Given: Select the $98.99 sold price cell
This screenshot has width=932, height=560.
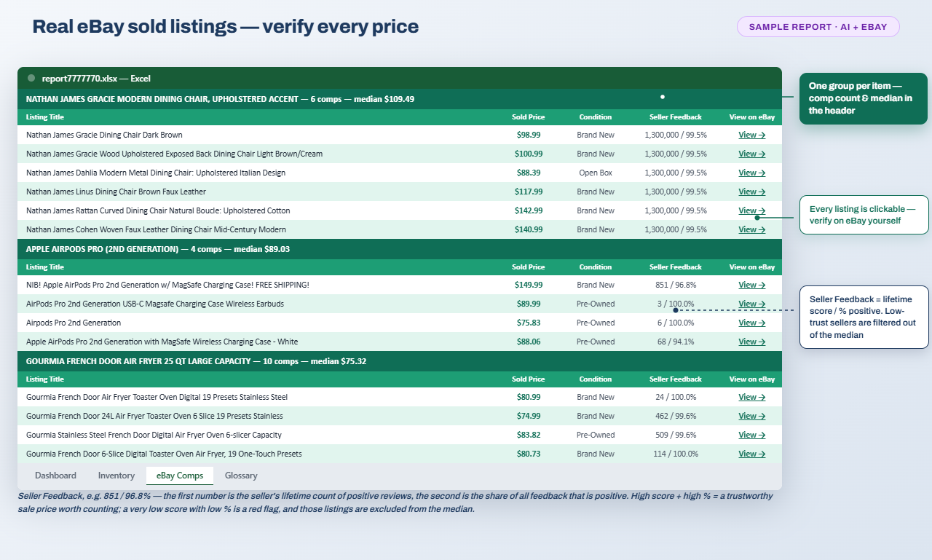Looking at the screenshot, I should 529,135.
